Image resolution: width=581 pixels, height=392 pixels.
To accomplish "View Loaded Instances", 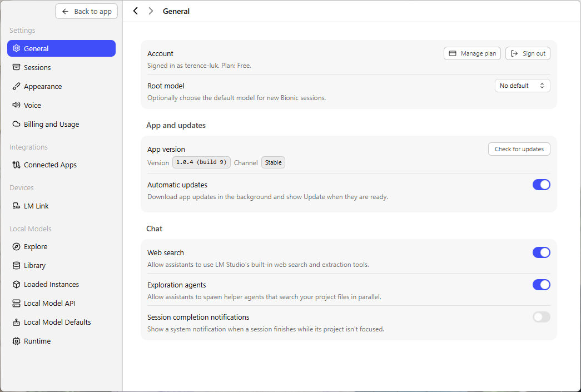I will pos(62,285).
